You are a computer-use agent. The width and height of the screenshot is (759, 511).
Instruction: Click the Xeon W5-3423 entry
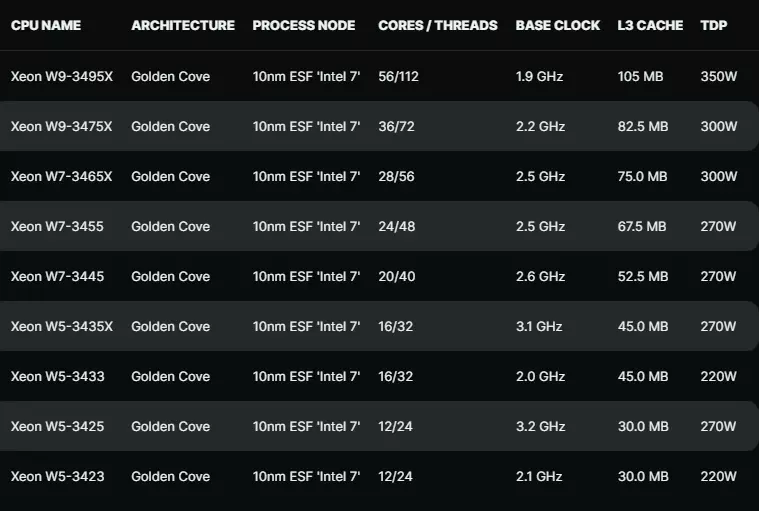(58, 476)
